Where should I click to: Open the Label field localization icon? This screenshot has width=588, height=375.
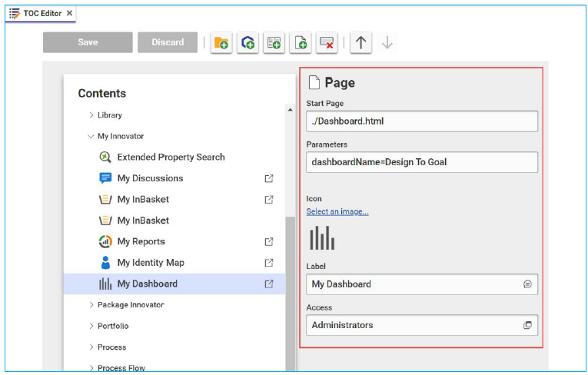527,284
